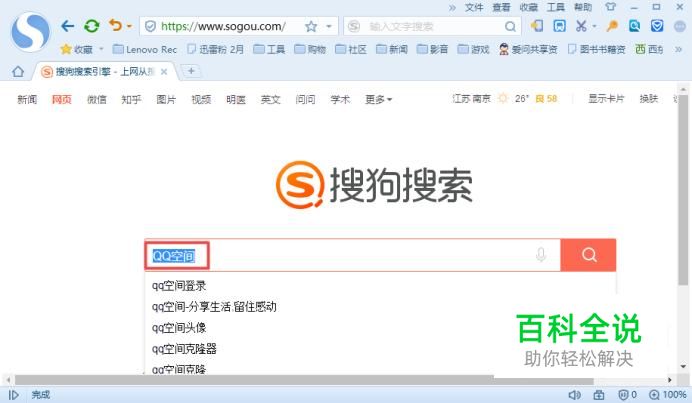
Task: Open the 知乎 search category
Action: 131,99
